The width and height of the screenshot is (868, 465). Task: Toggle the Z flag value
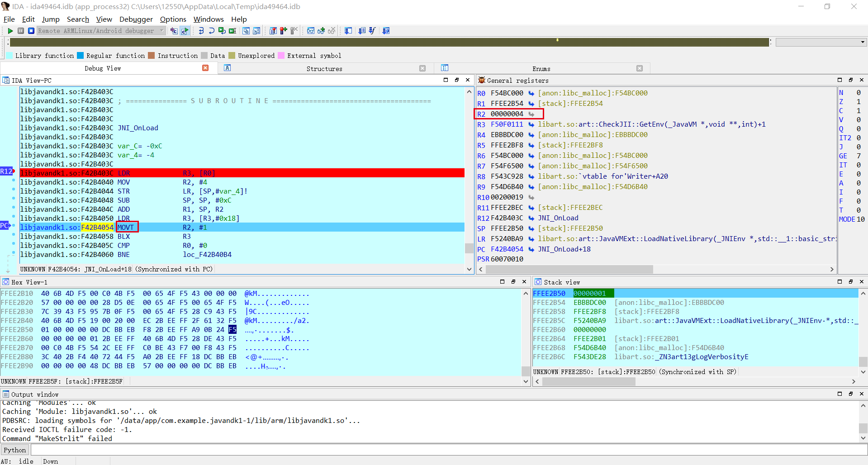click(859, 102)
